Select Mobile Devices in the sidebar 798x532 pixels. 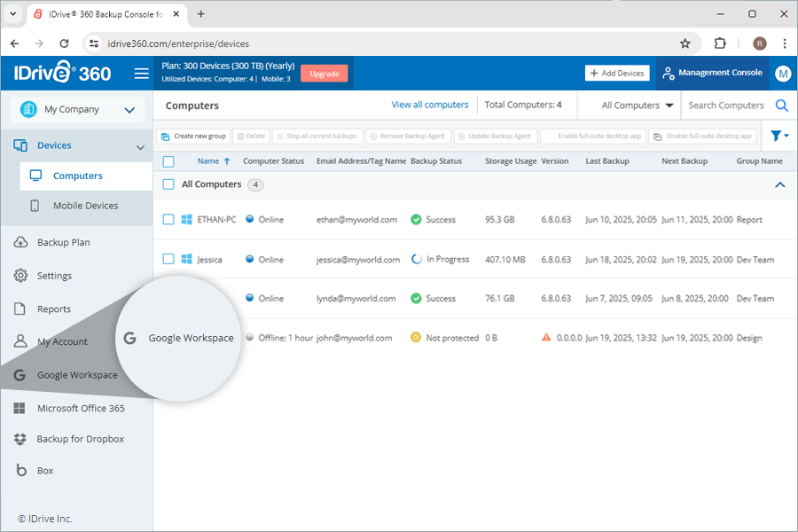click(85, 206)
